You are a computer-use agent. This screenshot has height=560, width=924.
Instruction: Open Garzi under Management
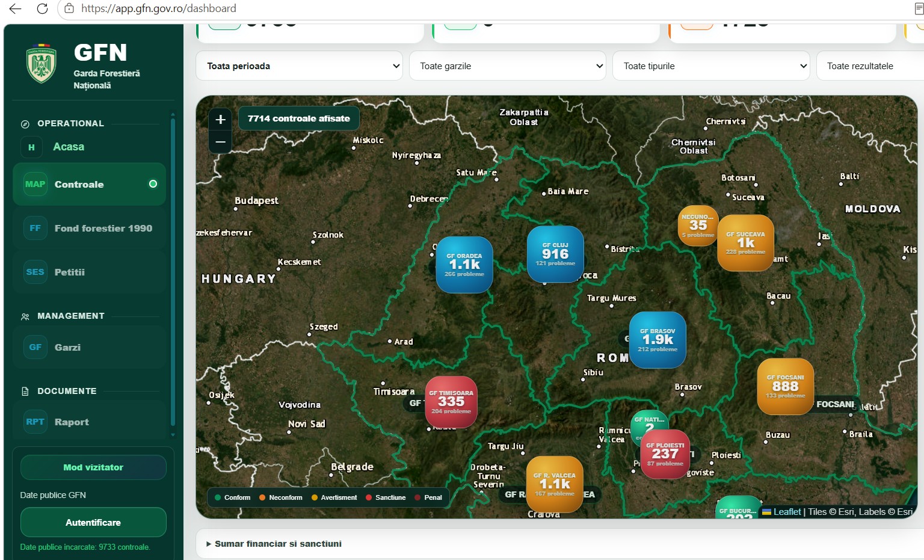click(x=89, y=347)
